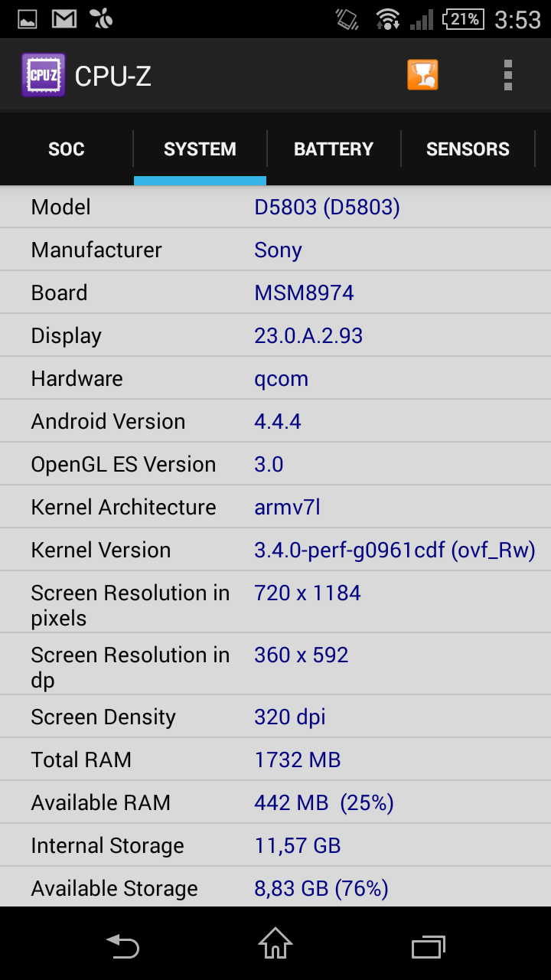Viewport: 551px width, 980px height.
Task: Open the trophy validation icon
Action: 422,75
